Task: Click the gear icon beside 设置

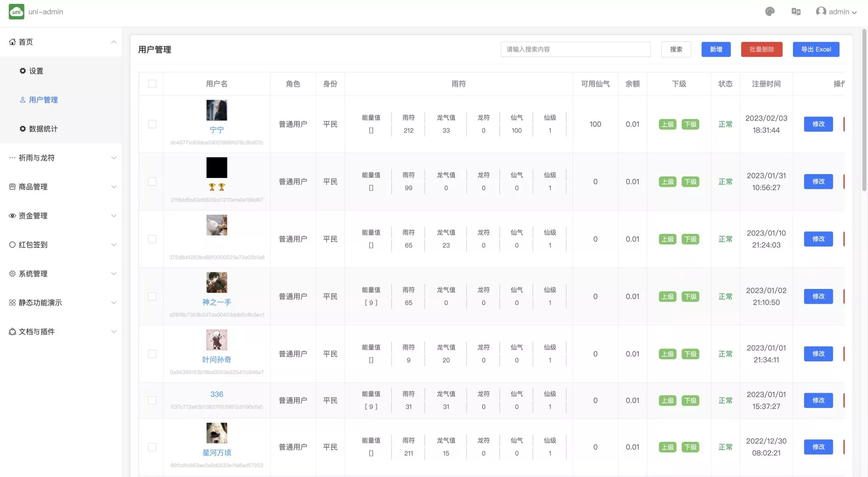Action: coord(23,71)
